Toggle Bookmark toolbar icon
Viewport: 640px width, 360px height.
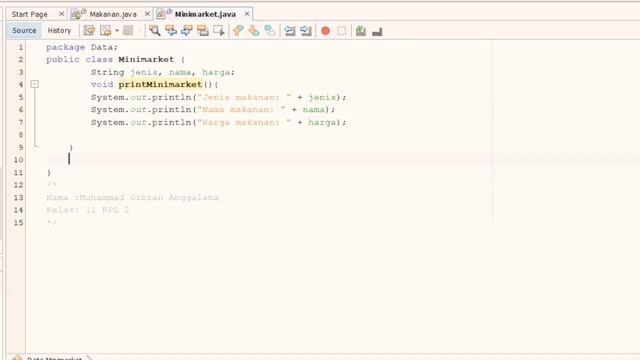click(x=270, y=31)
